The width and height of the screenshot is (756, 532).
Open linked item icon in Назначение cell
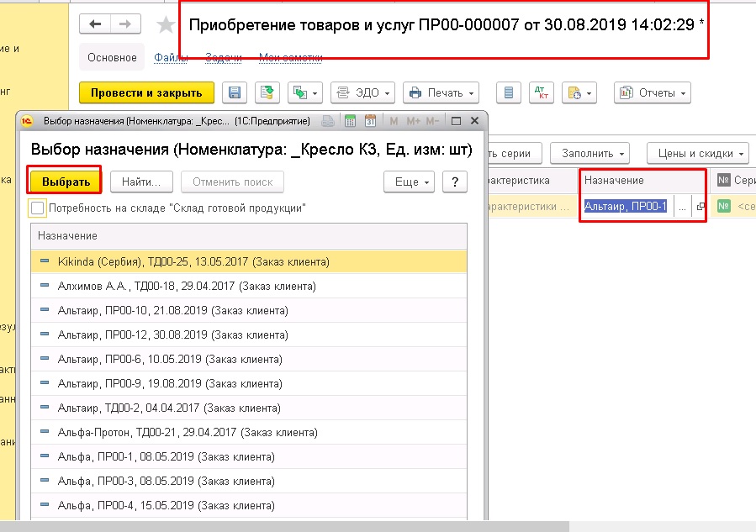(700, 207)
